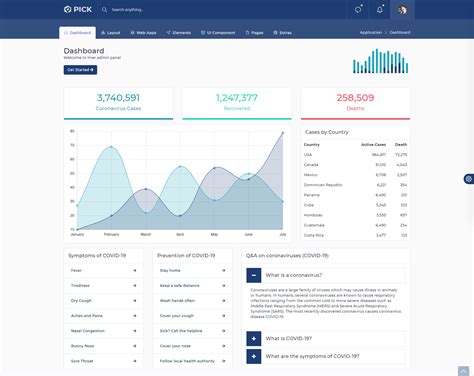Image resolution: width=474 pixels, height=376 pixels.
Task: Click the arrow next to Nasal Congestion
Action: click(135, 331)
